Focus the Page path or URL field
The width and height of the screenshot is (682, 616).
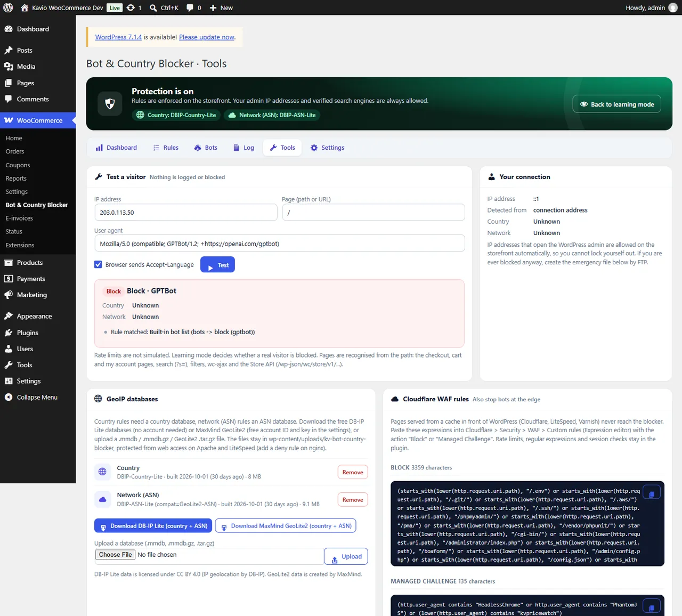pyautogui.click(x=374, y=213)
